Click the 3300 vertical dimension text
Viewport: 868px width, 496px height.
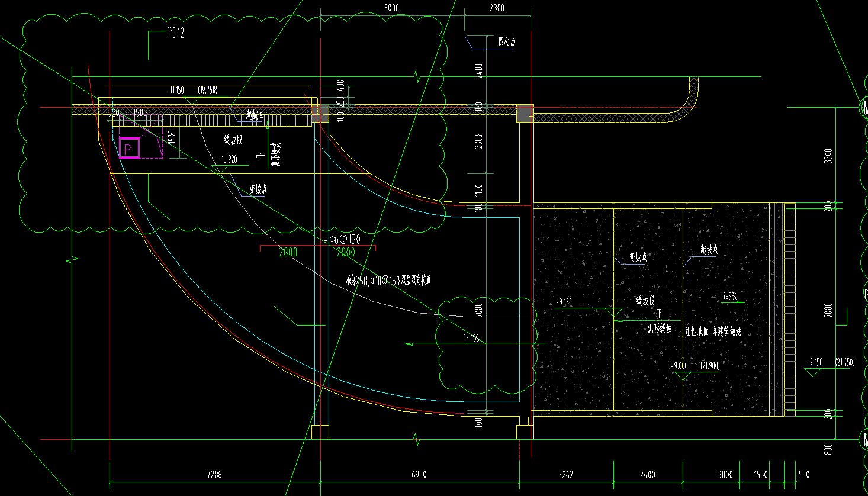point(828,156)
